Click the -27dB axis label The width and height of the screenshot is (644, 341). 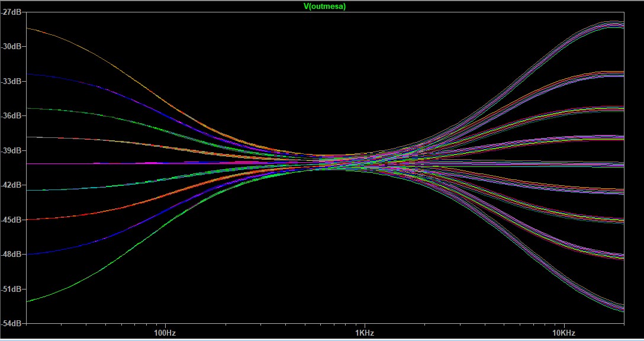11,12
